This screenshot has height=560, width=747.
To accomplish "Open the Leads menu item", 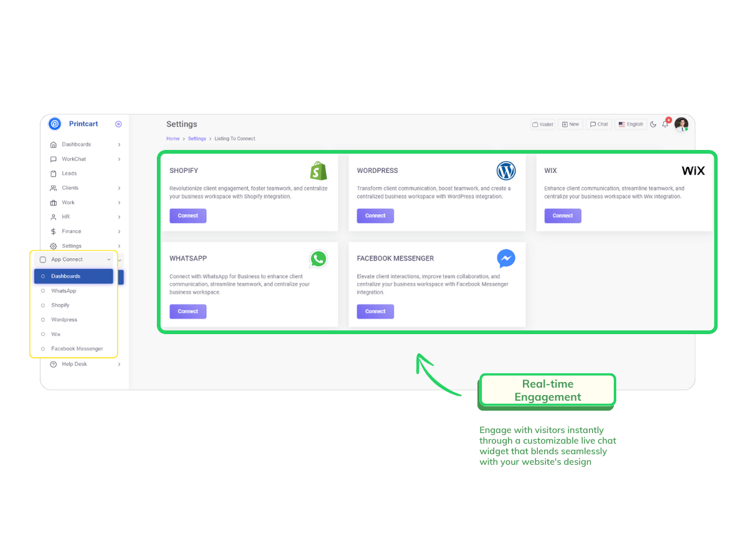I will (x=69, y=174).
